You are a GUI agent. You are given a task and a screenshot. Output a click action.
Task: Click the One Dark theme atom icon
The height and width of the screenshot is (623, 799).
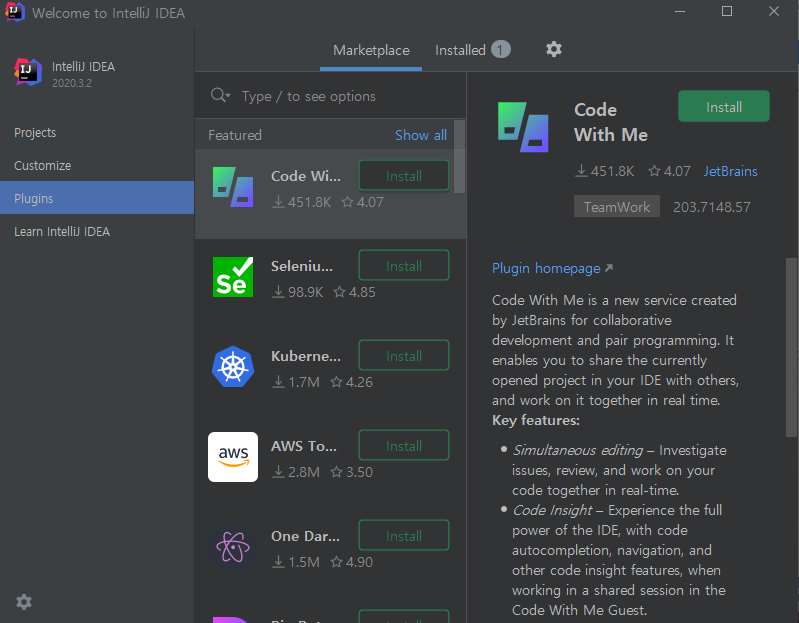(x=233, y=547)
